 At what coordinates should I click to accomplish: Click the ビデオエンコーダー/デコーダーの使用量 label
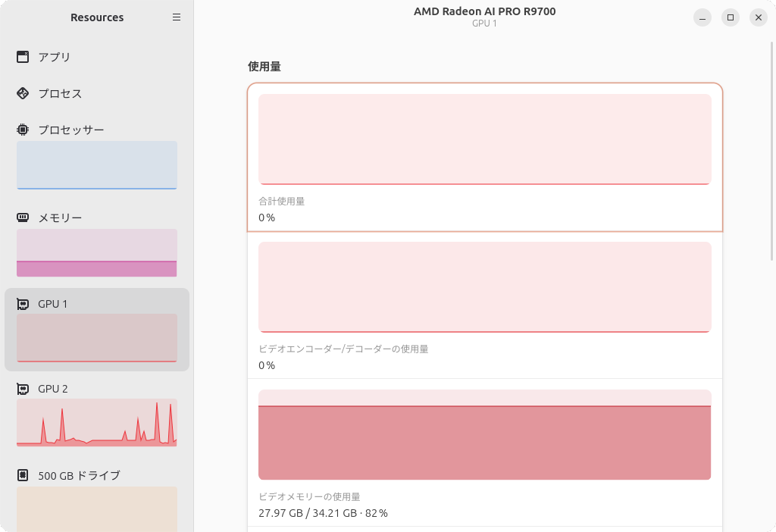(343, 349)
